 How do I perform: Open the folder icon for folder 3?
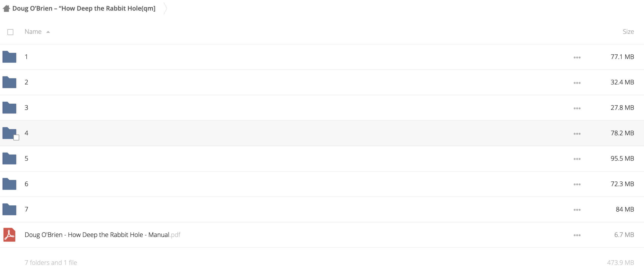point(9,108)
